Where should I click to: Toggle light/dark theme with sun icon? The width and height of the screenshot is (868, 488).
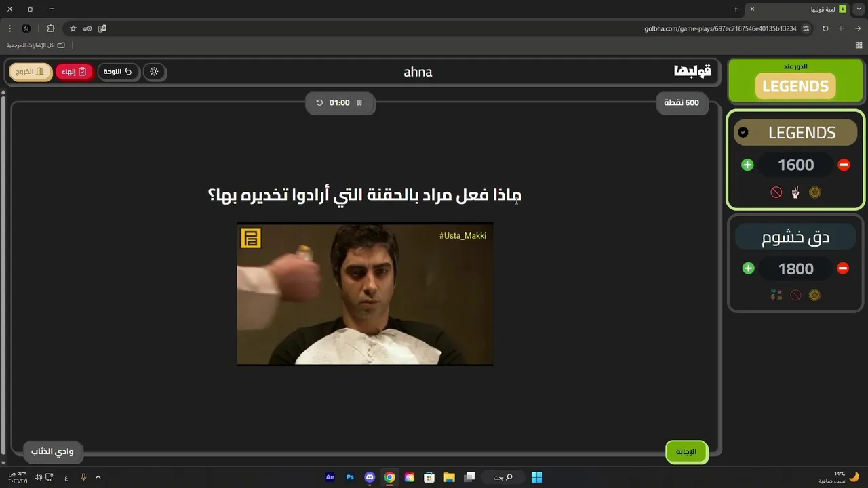(155, 72)
